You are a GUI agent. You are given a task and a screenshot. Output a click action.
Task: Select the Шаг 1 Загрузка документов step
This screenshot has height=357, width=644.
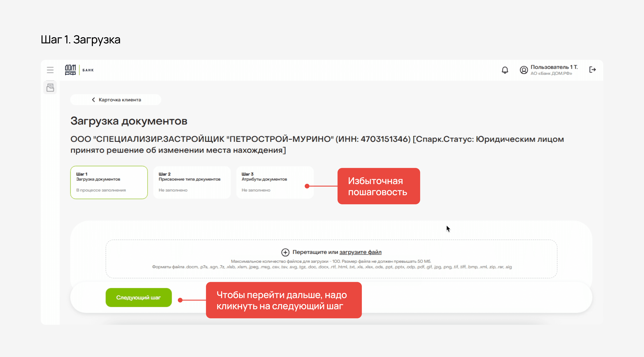[x=109, y=182]
